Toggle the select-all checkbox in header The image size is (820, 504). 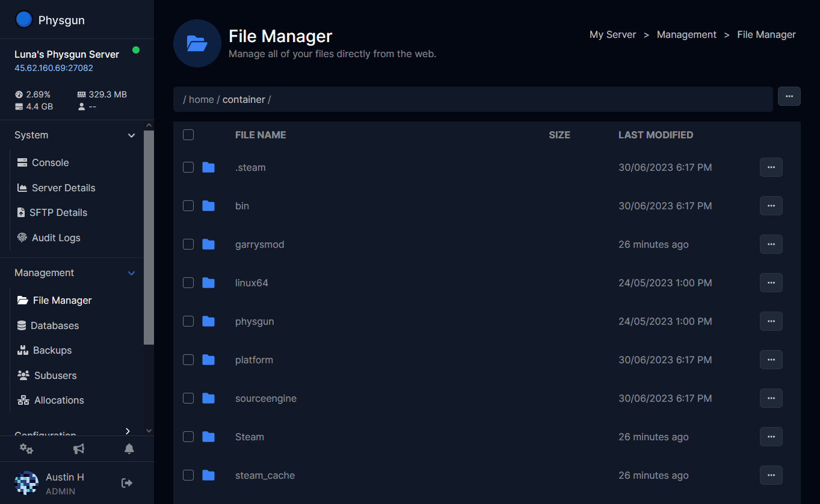pyautogui.click(x=188, y=135)
